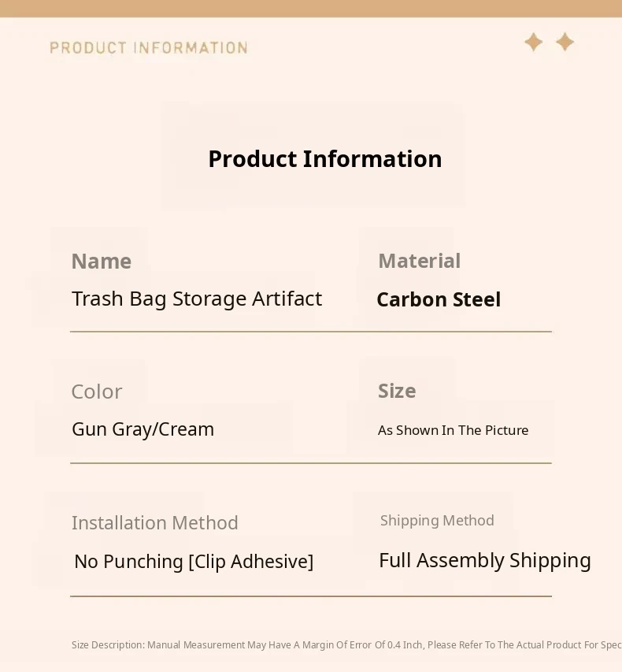Screen dimensions: 622x672
Task: Click the Installation Method label
Action: pyautogui.click(x=155, y=523)
